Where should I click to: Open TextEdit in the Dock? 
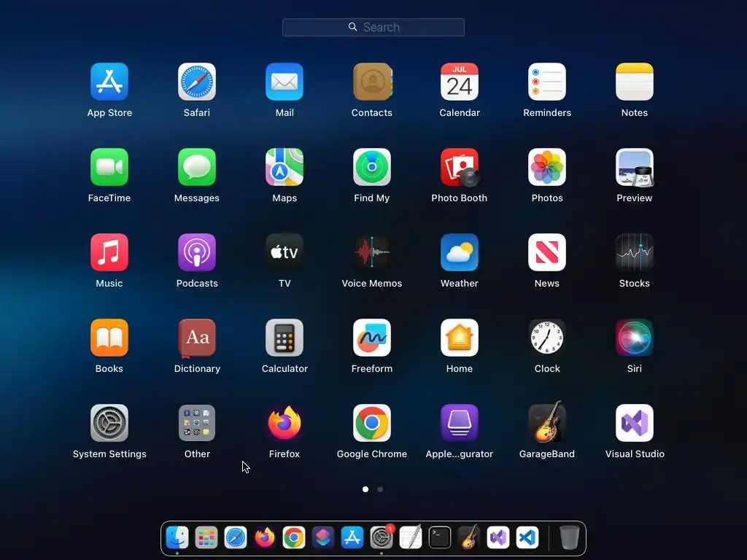pyautogui.click(x=411, y=537)
